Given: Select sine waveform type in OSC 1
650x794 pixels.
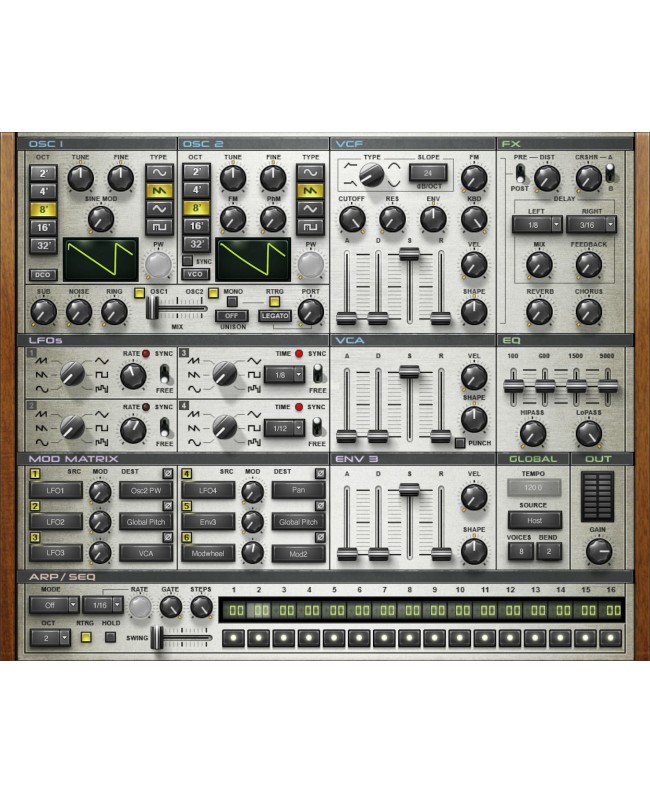Looking at the screenshot, I should [159, 172].
